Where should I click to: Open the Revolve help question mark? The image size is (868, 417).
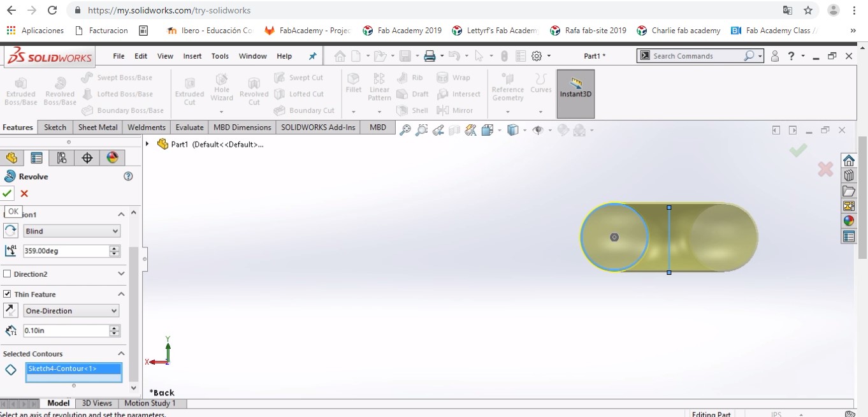coord(128,176)
